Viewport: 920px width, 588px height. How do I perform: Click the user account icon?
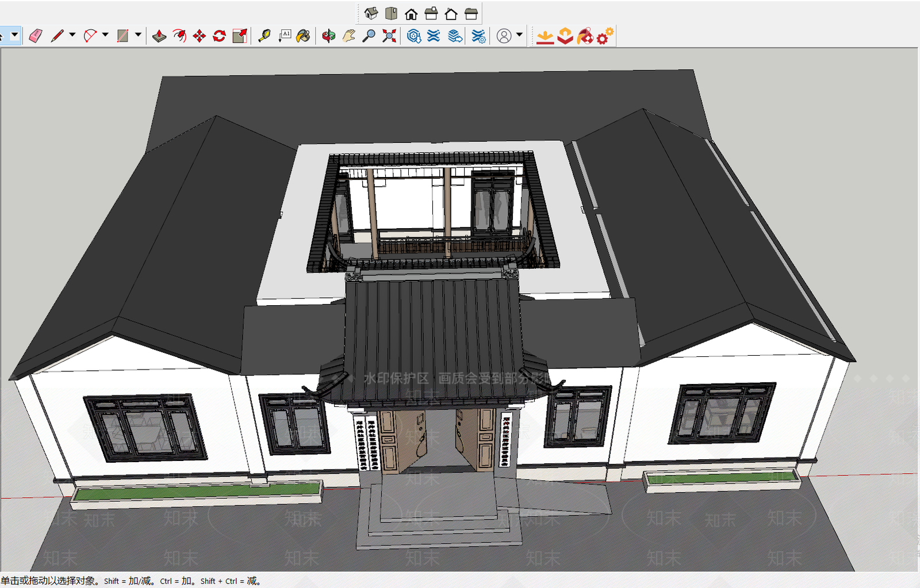pyautogui.click(x=504, y=36)
